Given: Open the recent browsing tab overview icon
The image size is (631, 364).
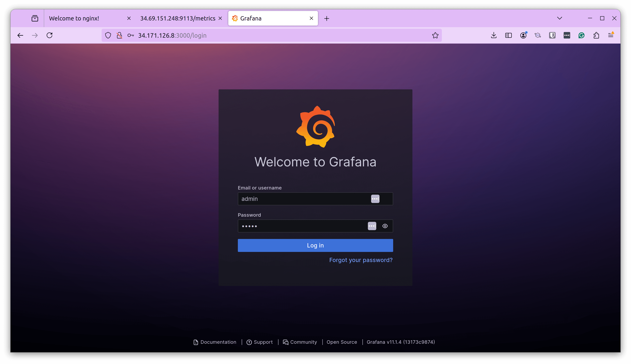Looking at the screenshot, I should coord(35,18).
